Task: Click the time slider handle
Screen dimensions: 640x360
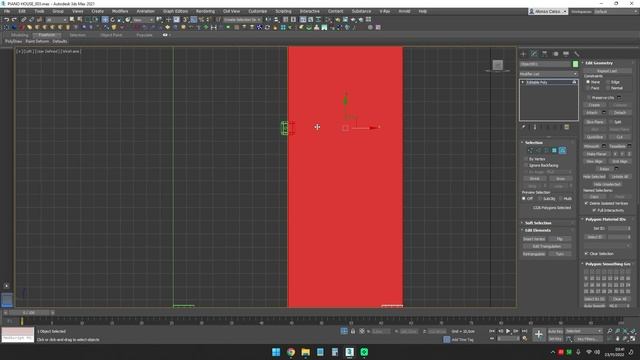Action: (x=29, y=313)
